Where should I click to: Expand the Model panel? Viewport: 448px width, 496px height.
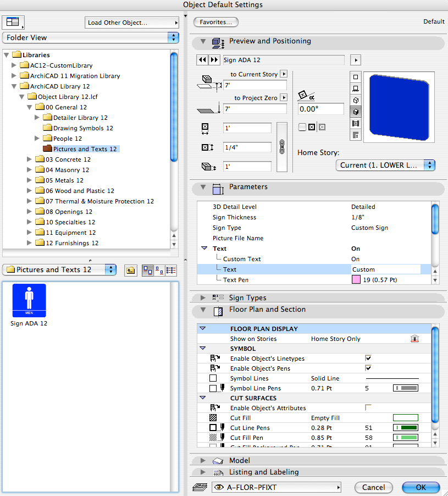[203, 460]
